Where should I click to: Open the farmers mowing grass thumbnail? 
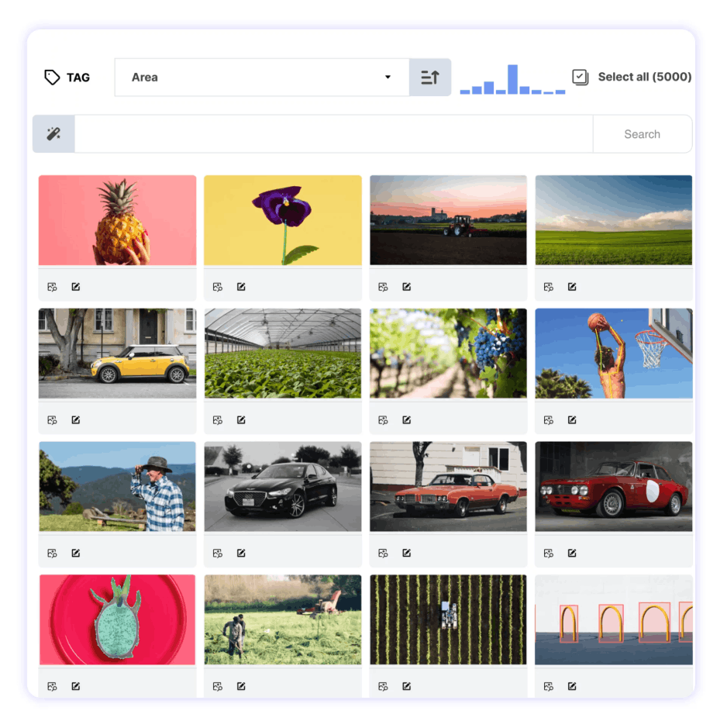[x=283, y=619]
